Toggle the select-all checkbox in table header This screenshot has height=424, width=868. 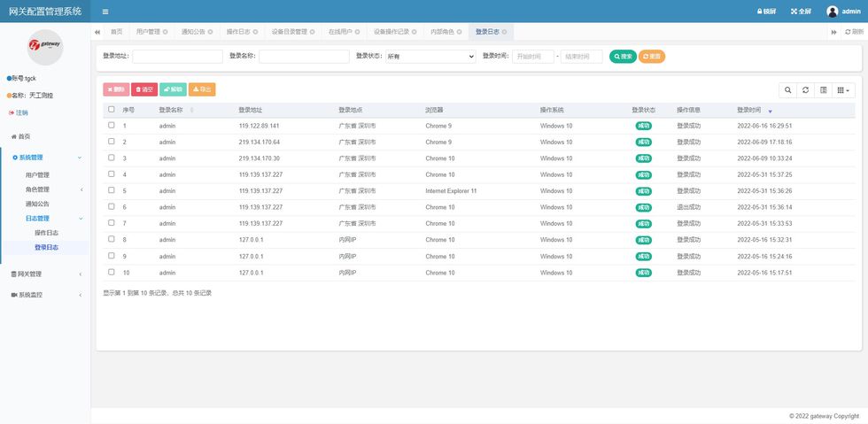(x=111, y=110)
